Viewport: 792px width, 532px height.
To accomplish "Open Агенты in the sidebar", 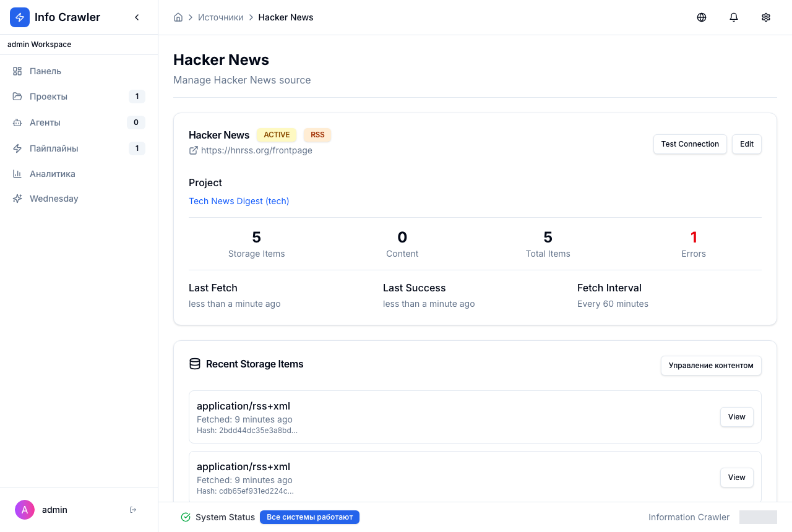I will tap(79, 122).
